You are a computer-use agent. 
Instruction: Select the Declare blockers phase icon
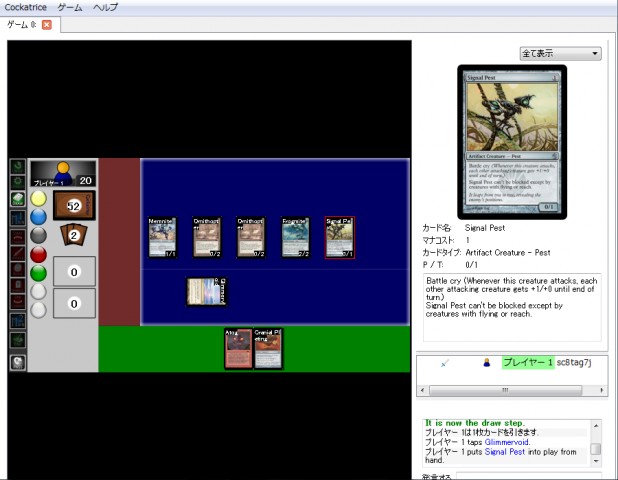click(x=18, y=269)
